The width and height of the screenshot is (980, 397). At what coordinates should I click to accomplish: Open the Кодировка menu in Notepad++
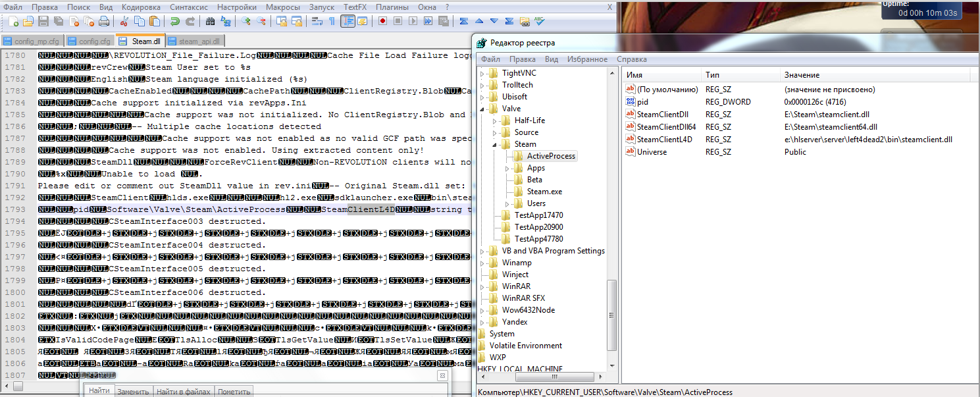click(x=141, y=7)
